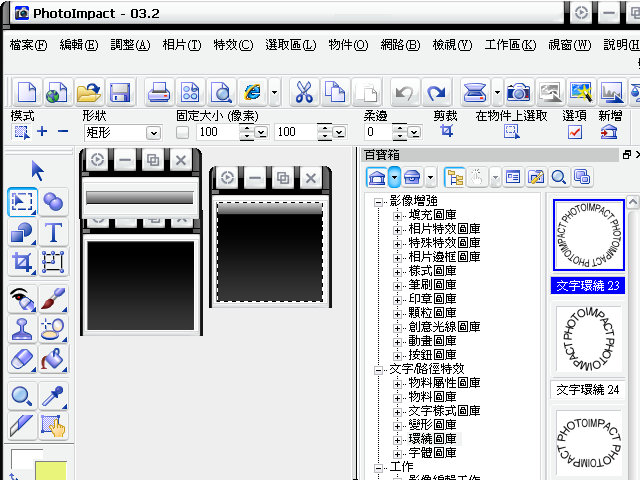
Task: Click the Copy icon
Action: pyautogui.click(x=335, y=92)
